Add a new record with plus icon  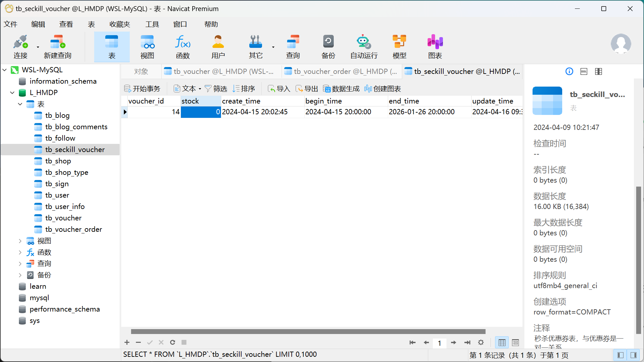pyautogui.click(x=127, y=342)
